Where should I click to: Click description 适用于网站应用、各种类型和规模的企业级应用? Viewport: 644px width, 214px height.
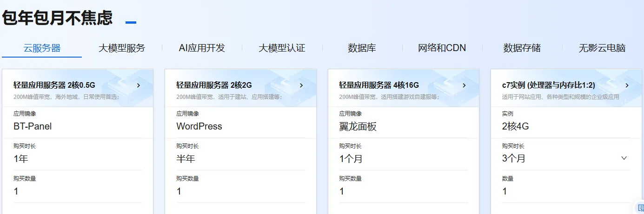[x=560, y=97]
